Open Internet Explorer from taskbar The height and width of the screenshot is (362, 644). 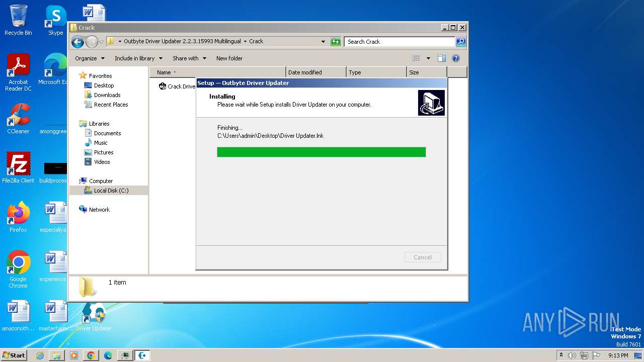pos(40,355)
